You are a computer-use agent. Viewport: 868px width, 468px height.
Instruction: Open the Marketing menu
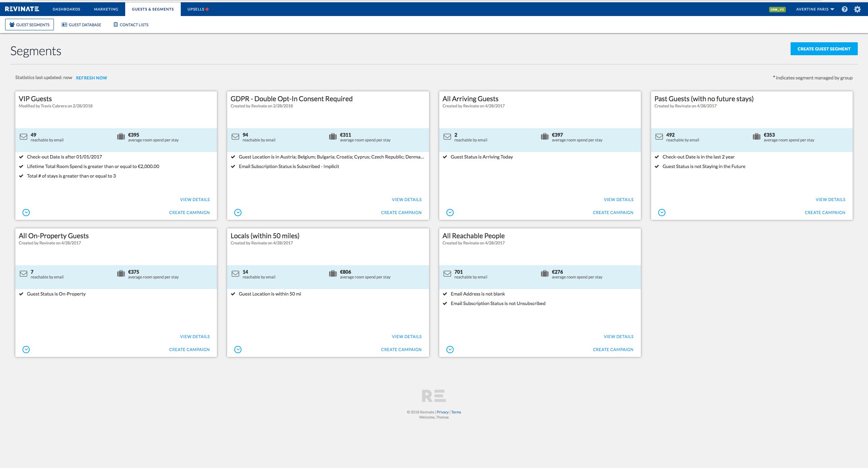pos(106,9)
